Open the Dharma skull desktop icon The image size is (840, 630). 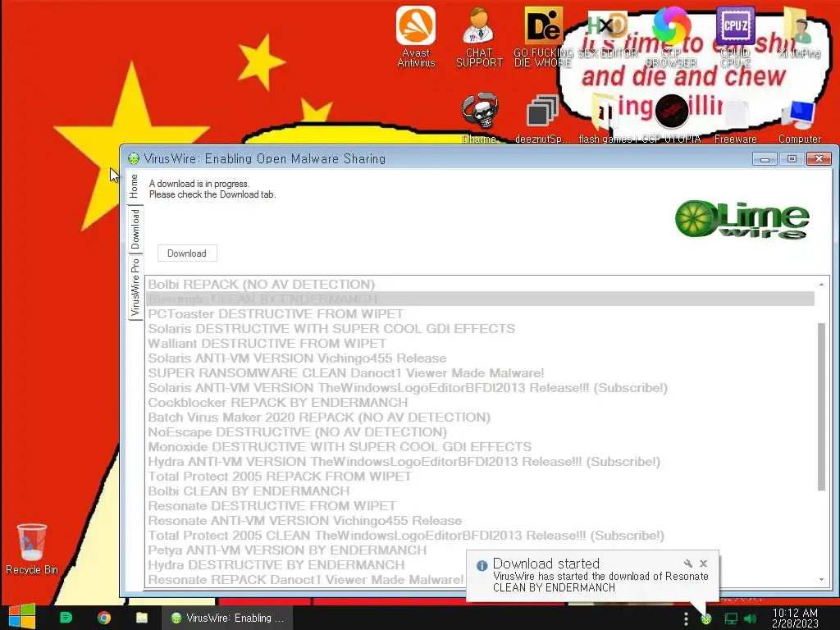tap(479, 118)
